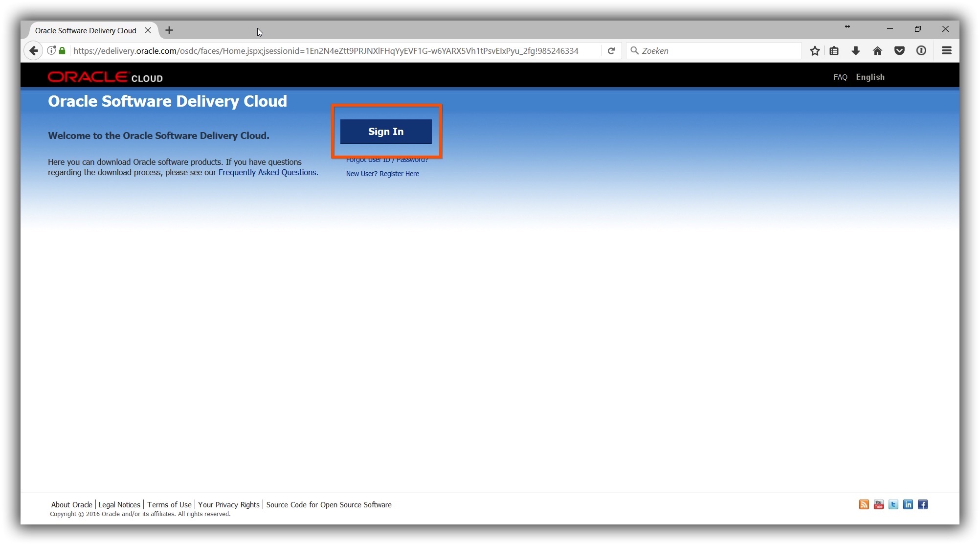Open Oracle RSS feed icon
Screen dimensions: 980x545
pyautogui.click(x=864, y=504)
